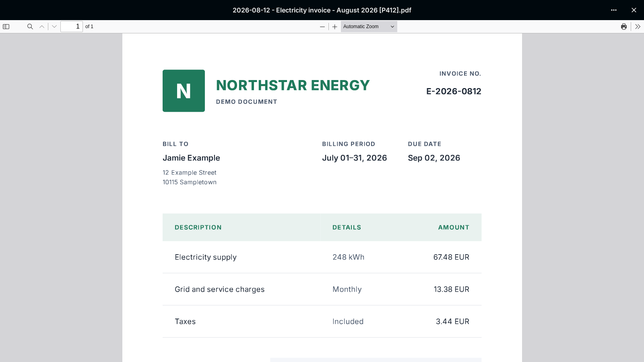Click the page number input field
Screen dimensions: 644x362
click(72, 27)
